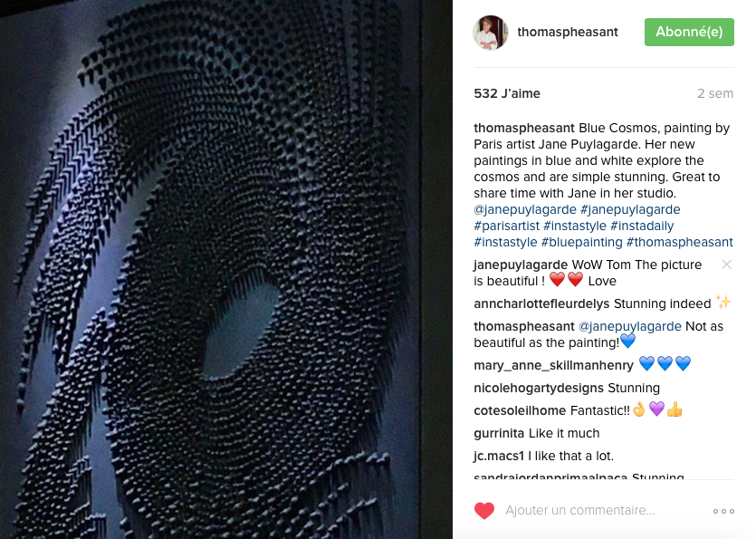
Task: Open the @janepuylagarde mention in the caption
Action: coord(525,209)
